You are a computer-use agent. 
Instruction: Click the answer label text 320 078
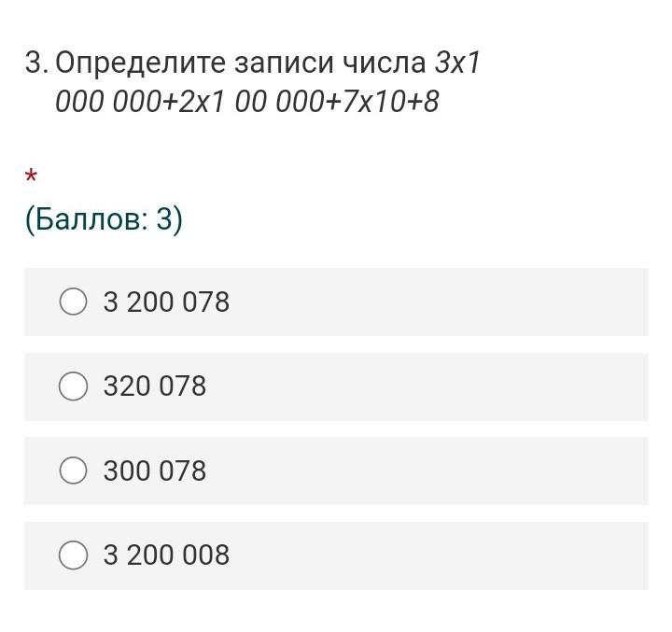(x=155, y=386)
